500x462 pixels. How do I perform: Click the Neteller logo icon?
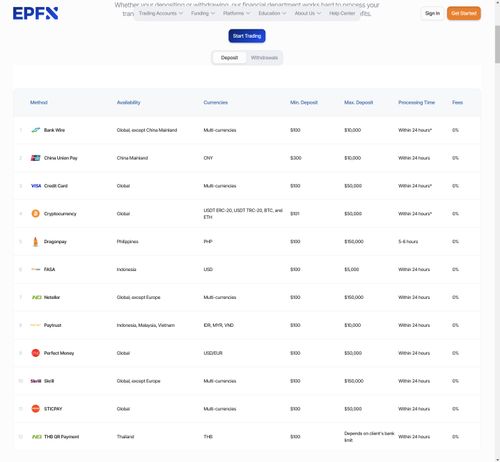point(37,297)
